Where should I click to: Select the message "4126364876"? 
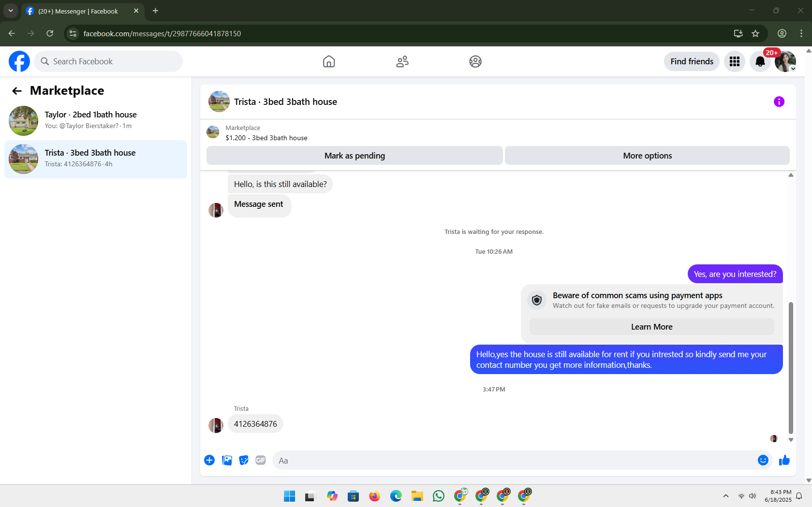(255, 424)
